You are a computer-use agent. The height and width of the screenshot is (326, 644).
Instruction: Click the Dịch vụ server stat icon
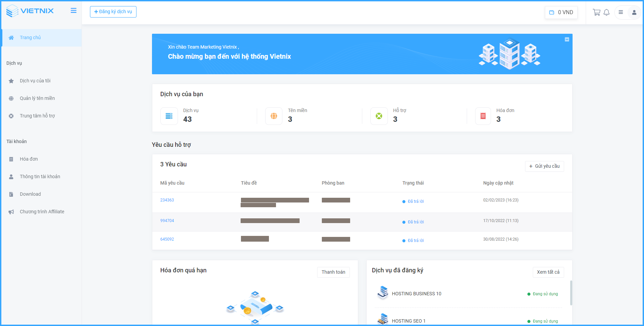(169, 116)
